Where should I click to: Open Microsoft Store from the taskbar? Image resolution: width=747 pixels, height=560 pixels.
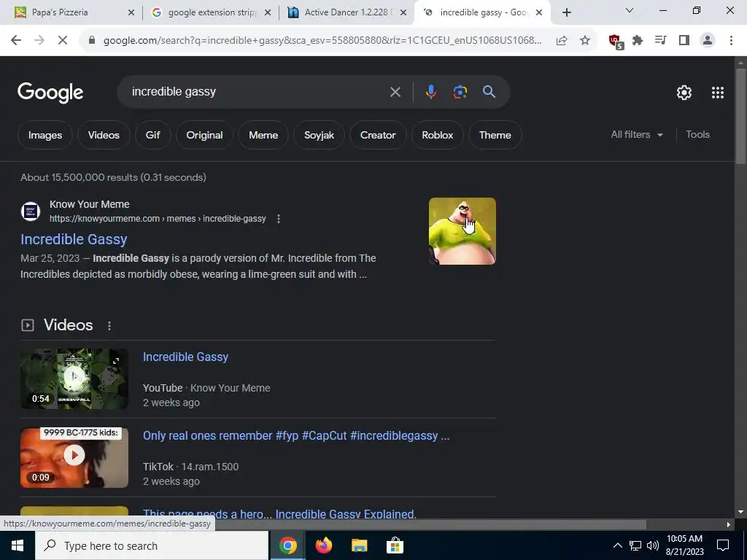395,545
